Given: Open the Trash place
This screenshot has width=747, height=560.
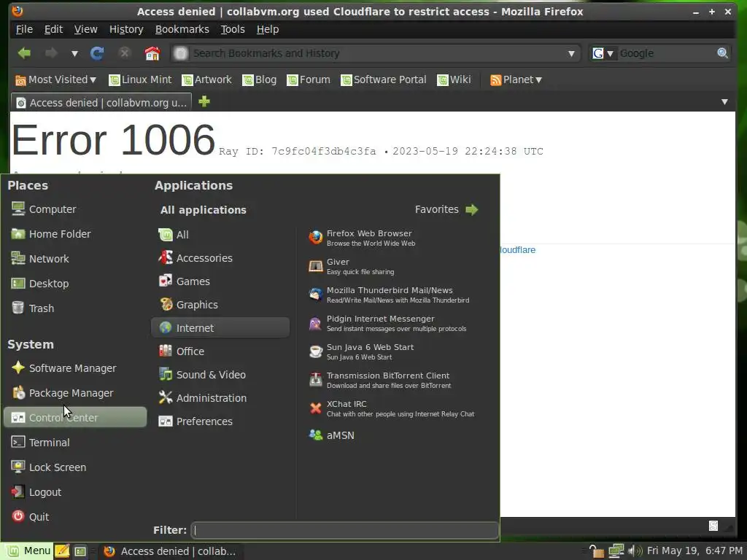Looking at the screenshot, I should click(75, 308).
